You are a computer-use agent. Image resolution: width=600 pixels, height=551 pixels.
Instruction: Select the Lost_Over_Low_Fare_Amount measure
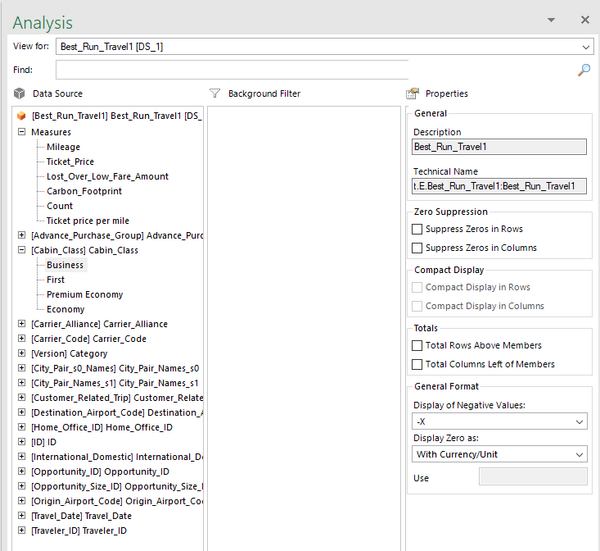[107, 176]
